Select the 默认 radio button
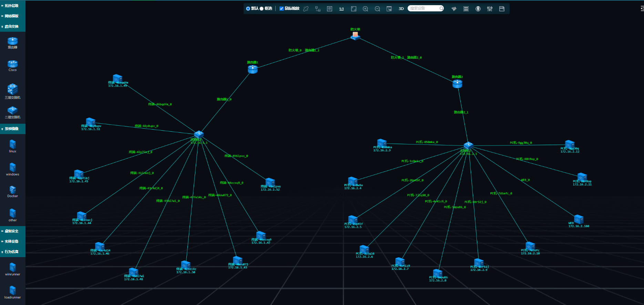The width and height of the screenshot is (644, 305). coord(248,9)
